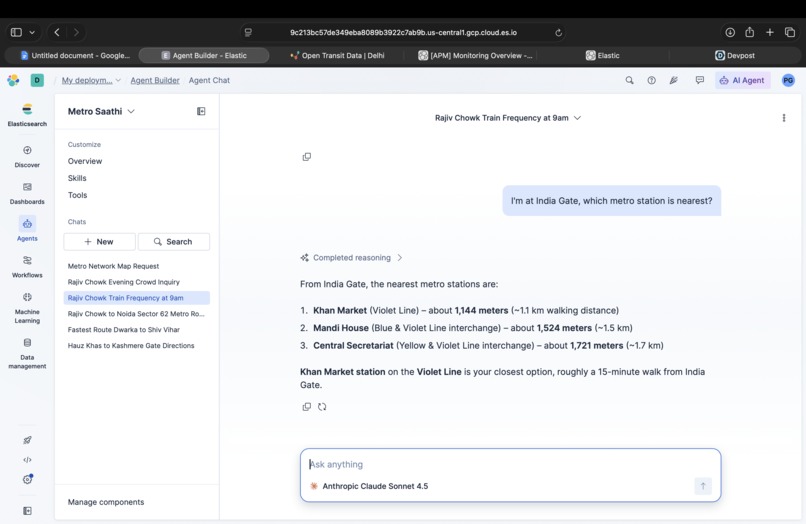Expand the Completed reasoning section

click(352, 258)
